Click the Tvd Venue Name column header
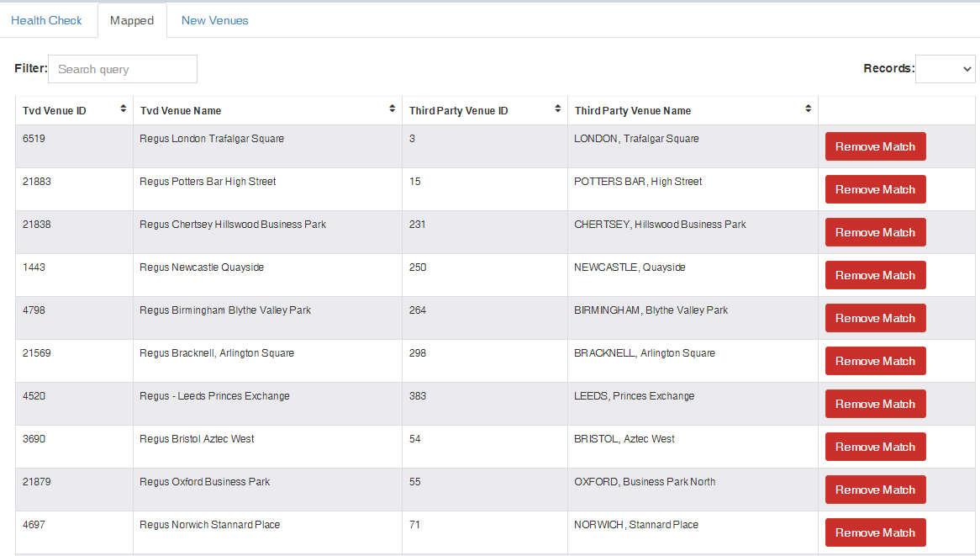 pos(267,111)
